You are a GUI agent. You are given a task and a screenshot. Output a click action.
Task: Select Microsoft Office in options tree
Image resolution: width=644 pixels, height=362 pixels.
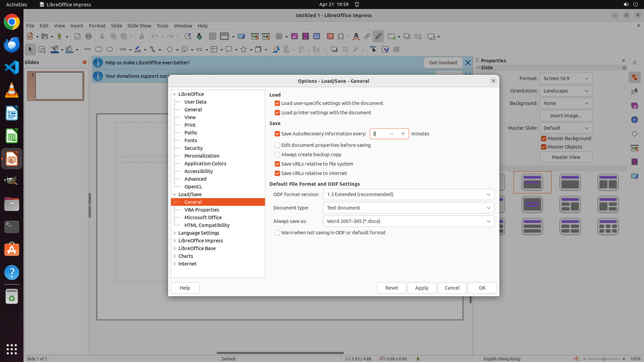(x=203, y=218)
